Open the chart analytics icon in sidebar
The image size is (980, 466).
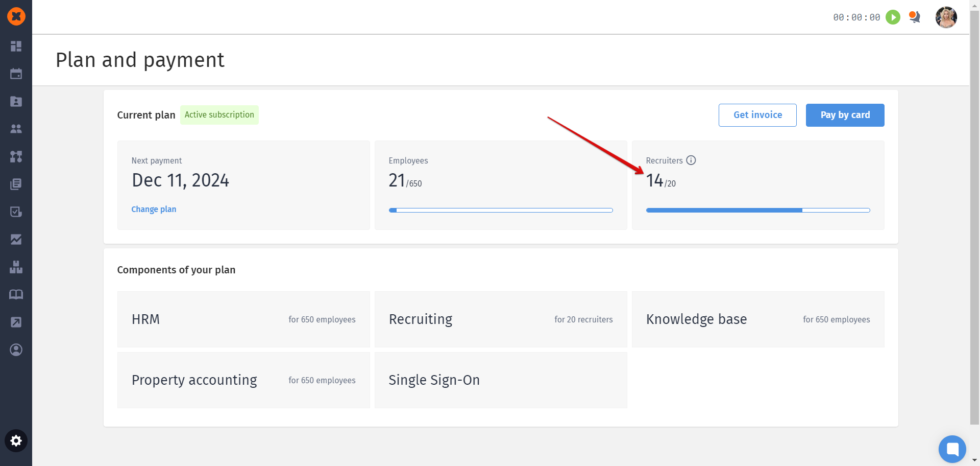coord(16,239)
